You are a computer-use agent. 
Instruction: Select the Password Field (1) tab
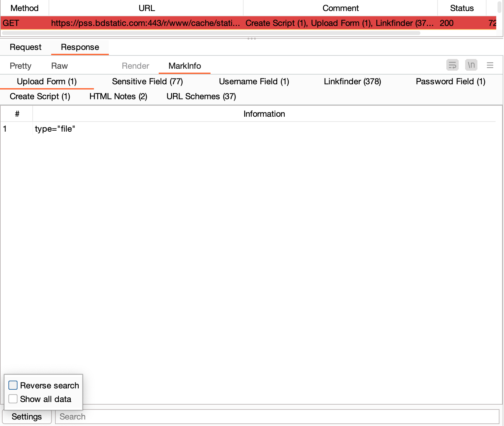coord(450,82)
